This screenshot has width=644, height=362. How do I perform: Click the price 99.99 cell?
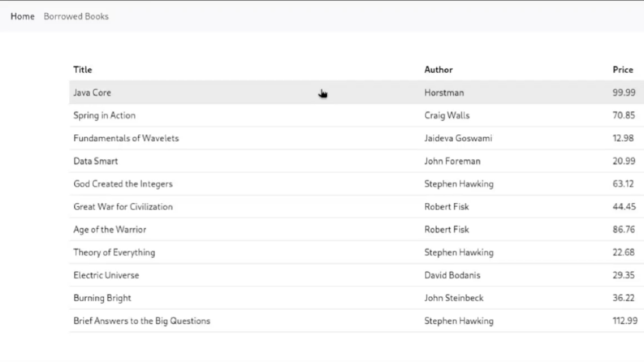[624, 93]
